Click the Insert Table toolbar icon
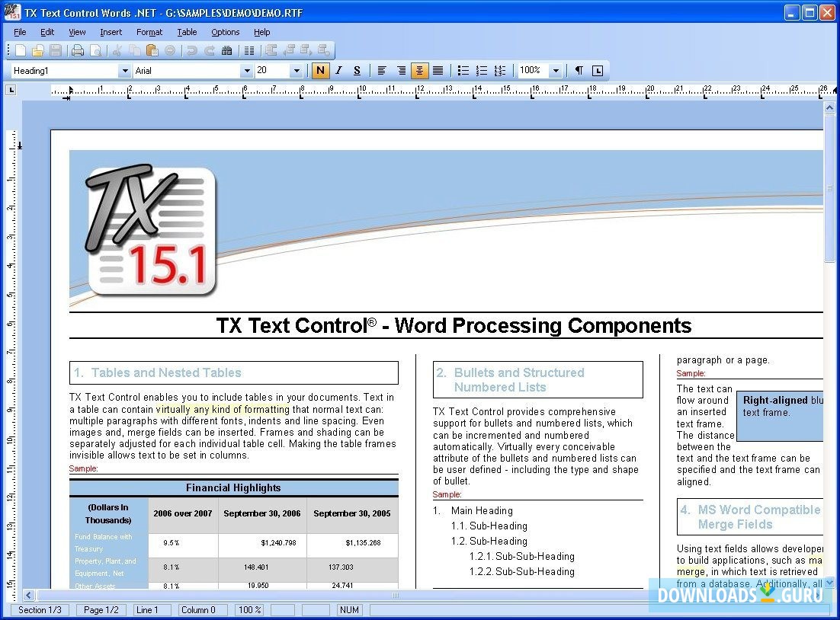This screenshot has height=620, width=840. [248, 50]
